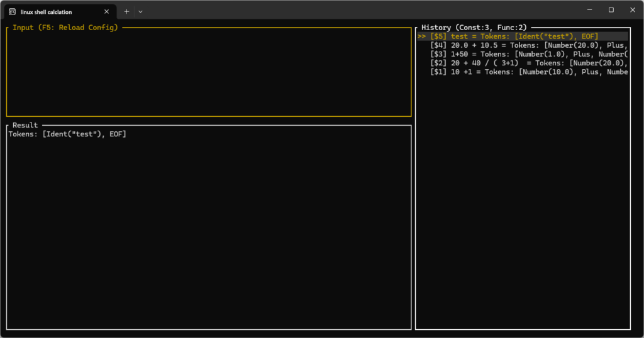This screenshot has width=644, height=338.
Task: Select the 'linux shell calclation' tab title
Action: click(x=47, y=11)
